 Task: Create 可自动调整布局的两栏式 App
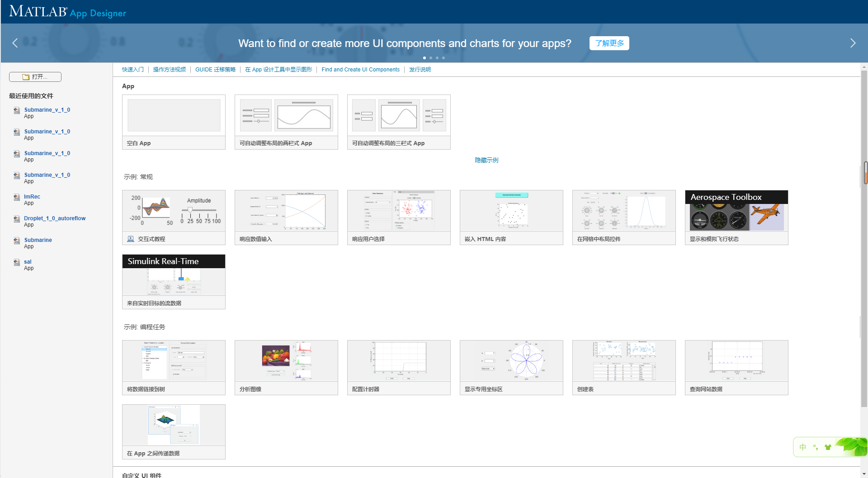pos(286,122)
